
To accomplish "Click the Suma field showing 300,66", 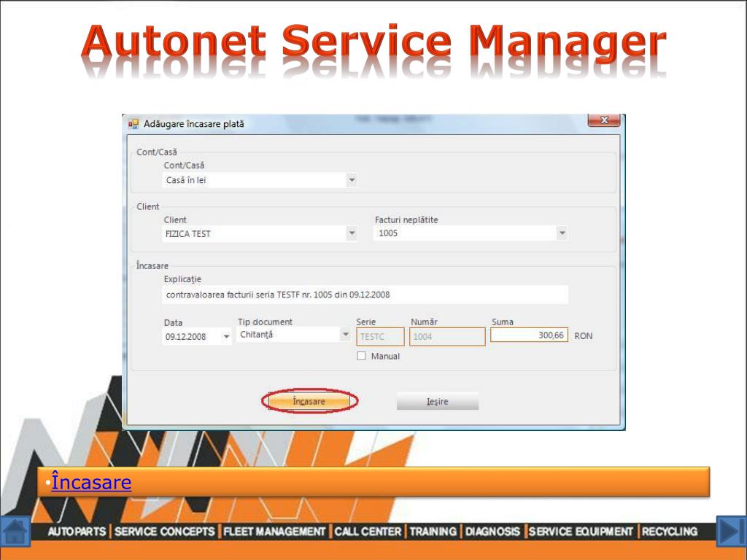I will 529,335.
